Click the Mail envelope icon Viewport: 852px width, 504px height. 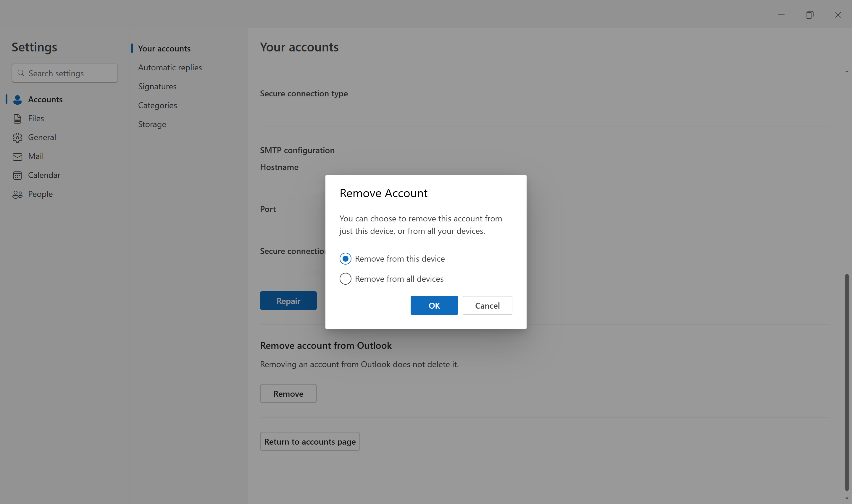(x=17, y=157)
